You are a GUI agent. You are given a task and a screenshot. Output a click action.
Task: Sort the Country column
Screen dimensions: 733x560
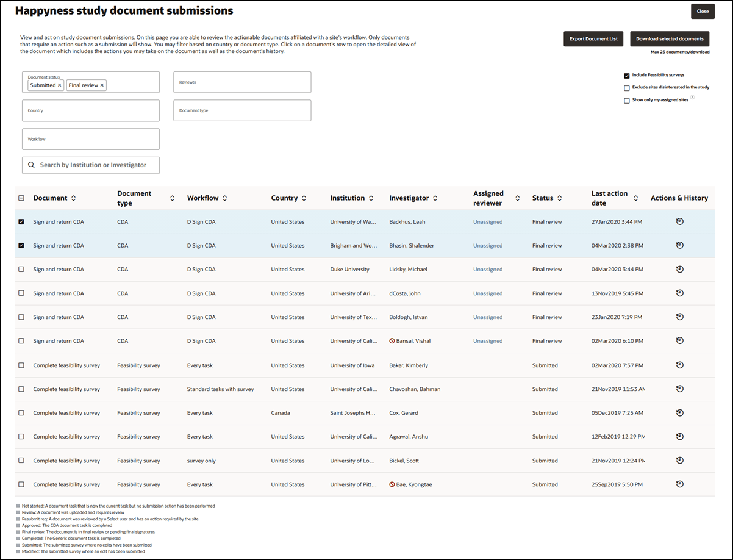(302, 198)
